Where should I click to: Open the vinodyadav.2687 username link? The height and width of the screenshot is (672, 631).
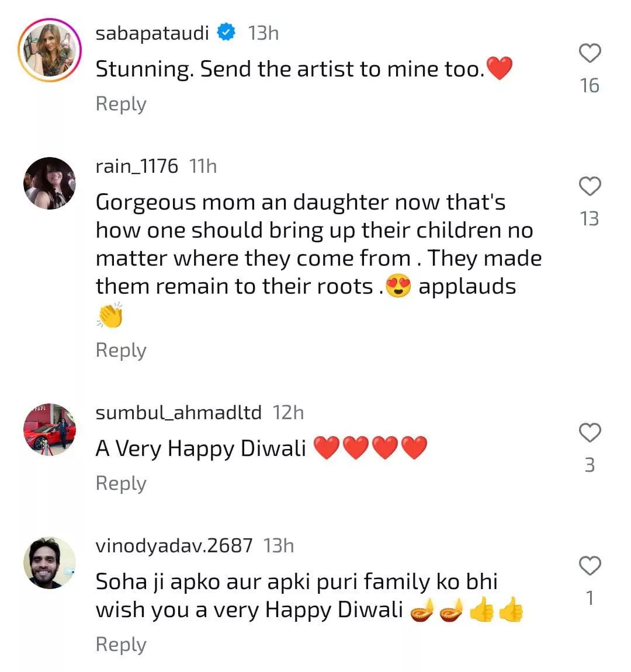174,546
